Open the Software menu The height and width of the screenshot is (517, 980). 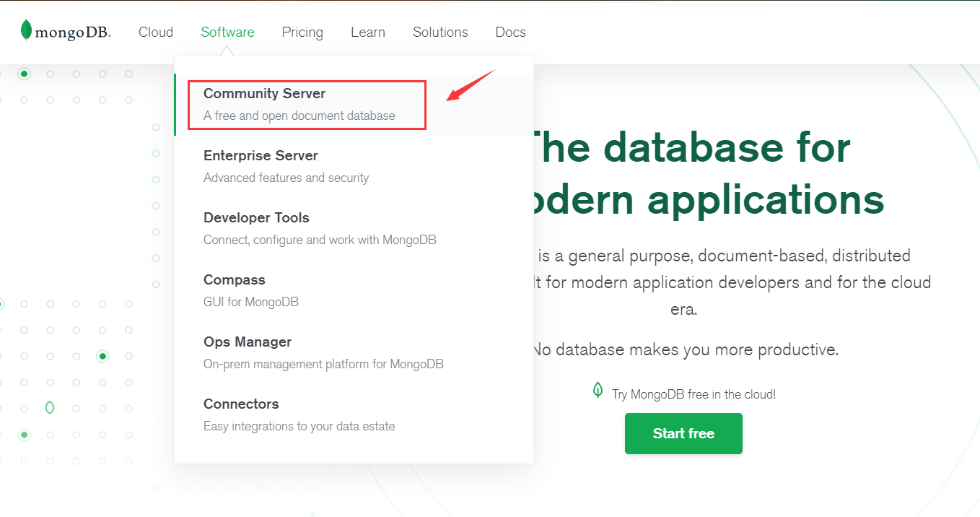click(x=227, y=32)
